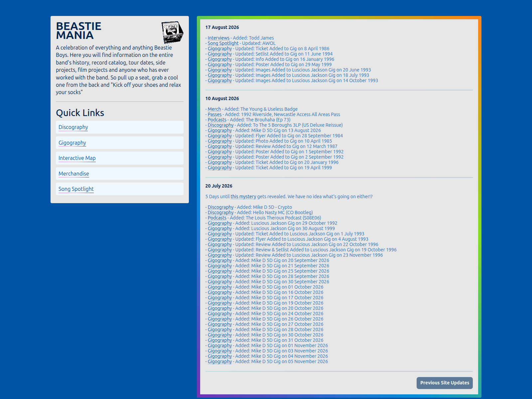
Task: Open Gigography link for 27 October 2026 gig
Action: click(x=220, y=324)
